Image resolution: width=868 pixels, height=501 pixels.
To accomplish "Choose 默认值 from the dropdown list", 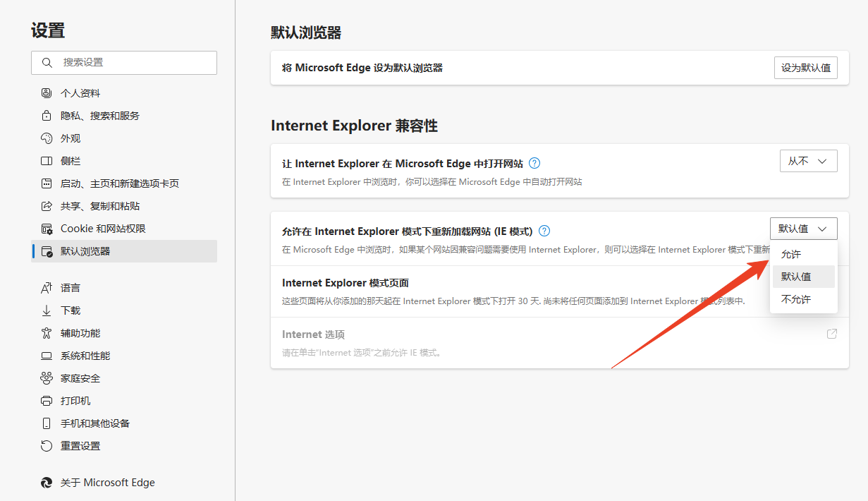I will tap(804, 277).
